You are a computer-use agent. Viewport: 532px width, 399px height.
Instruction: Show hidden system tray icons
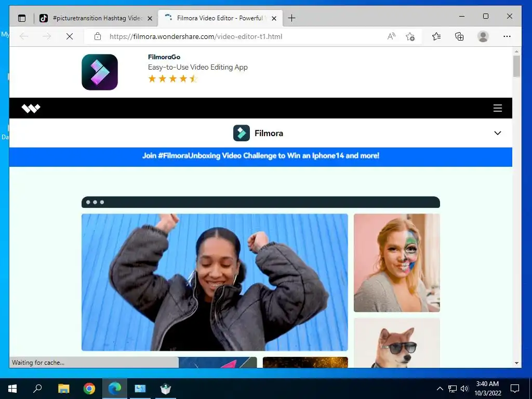point(440,389)
